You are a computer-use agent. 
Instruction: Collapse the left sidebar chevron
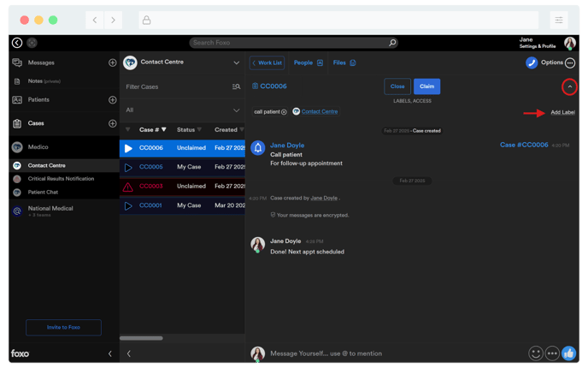(110, 353)
